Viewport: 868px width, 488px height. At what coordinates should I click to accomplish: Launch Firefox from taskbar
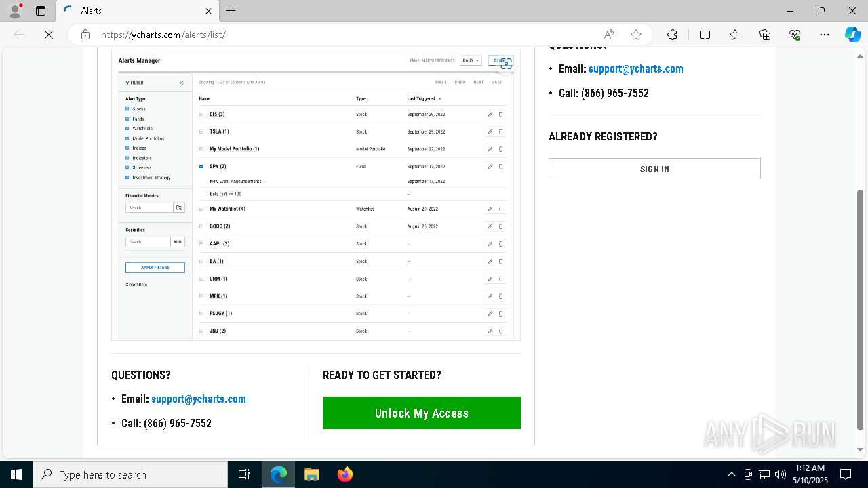344,474
